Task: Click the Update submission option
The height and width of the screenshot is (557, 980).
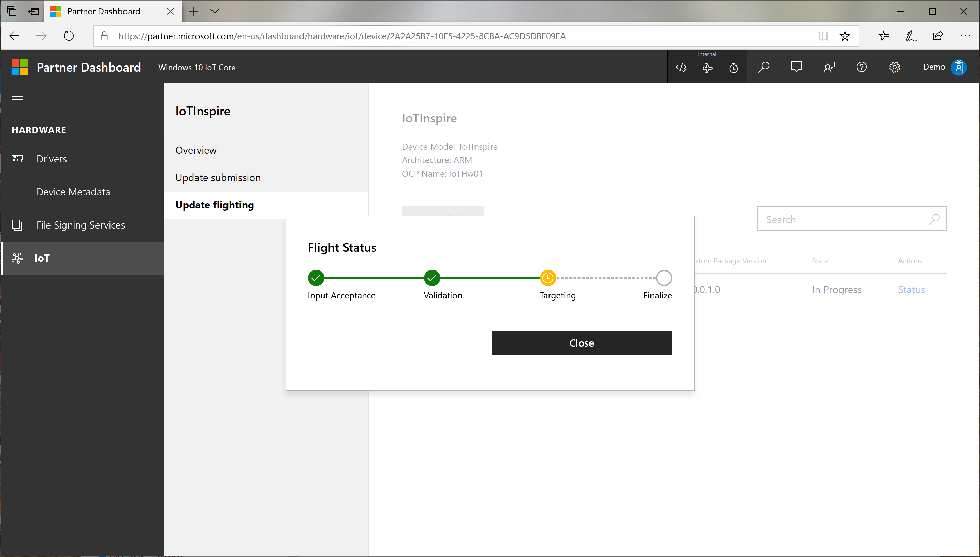Action: (217, 176)
